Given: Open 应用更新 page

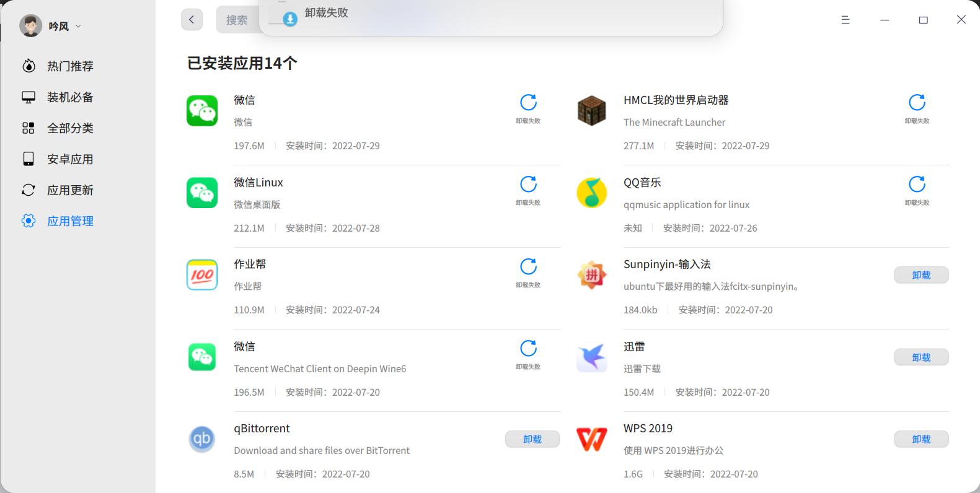Looking at the screenshot, I should click(70, 190).
